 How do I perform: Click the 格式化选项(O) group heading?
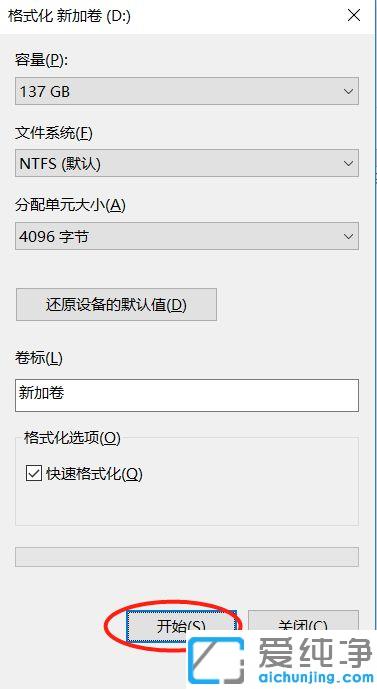[72, 438]
